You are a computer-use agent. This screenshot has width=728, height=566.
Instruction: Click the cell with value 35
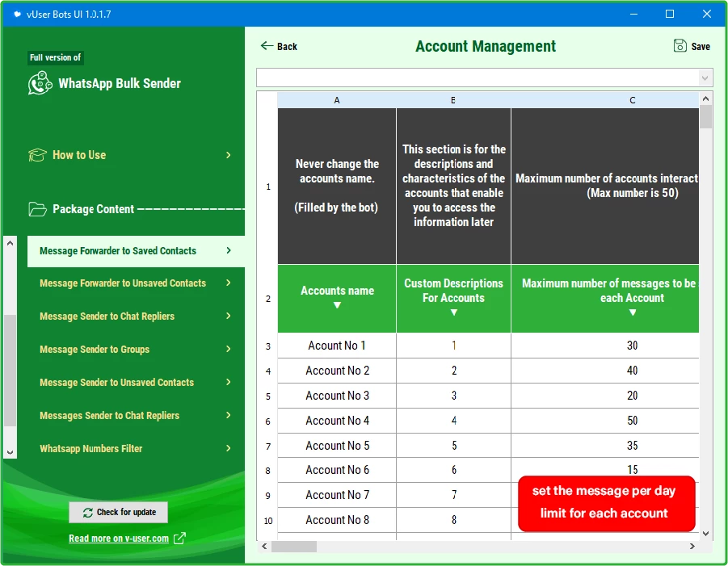click(605, 446)
